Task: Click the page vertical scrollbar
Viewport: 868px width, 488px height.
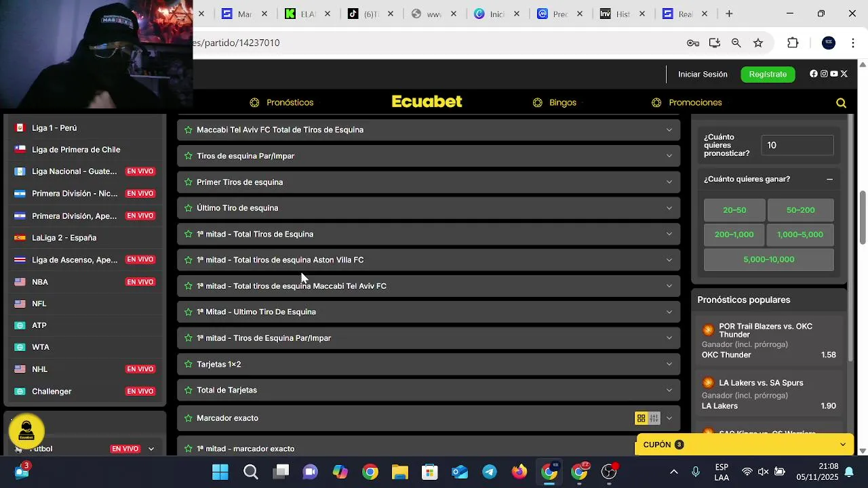Action: click(x=863, y=218)
